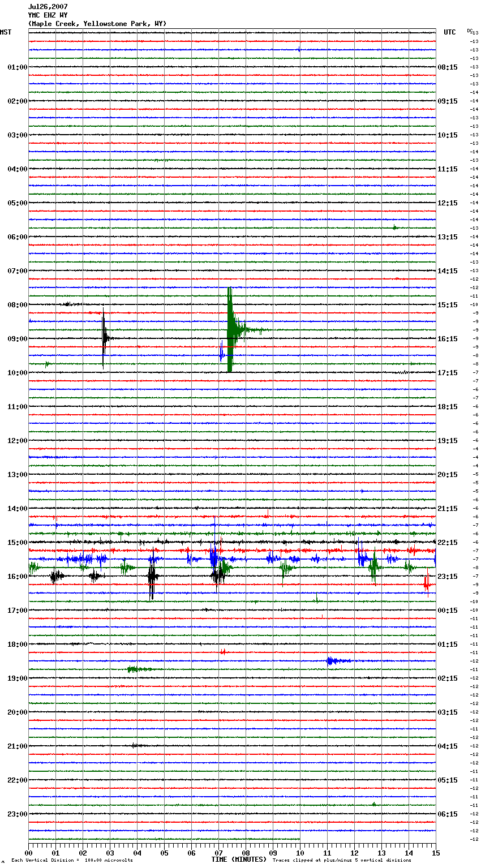
Task: Select the 23:00 MST time label
Action: (x=18, y=814)
